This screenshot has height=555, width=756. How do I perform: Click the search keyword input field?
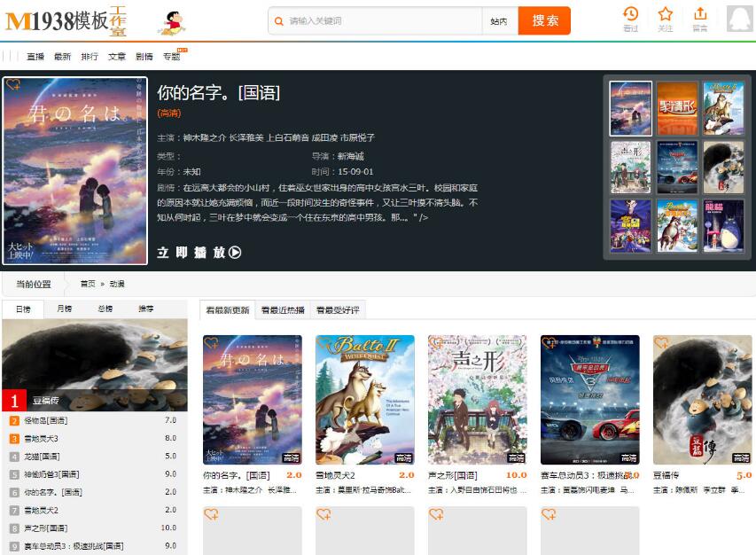[381, 21]
